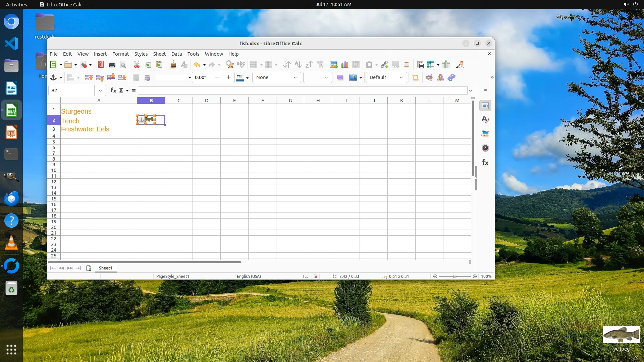
Task: Click Bring to Front icon
Action: coord(89,77)
